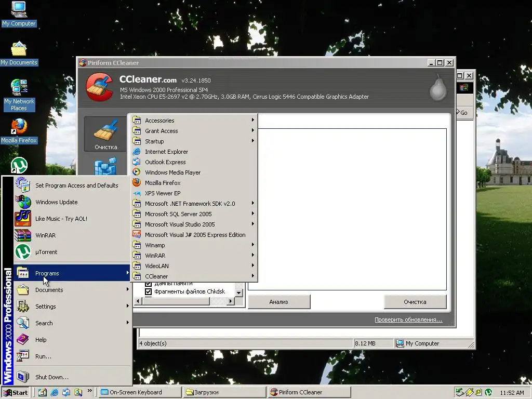The height and width of the screenshot is (399, 532).
Task: Click the CCleaner logo in the header
Action: (99, 87)
